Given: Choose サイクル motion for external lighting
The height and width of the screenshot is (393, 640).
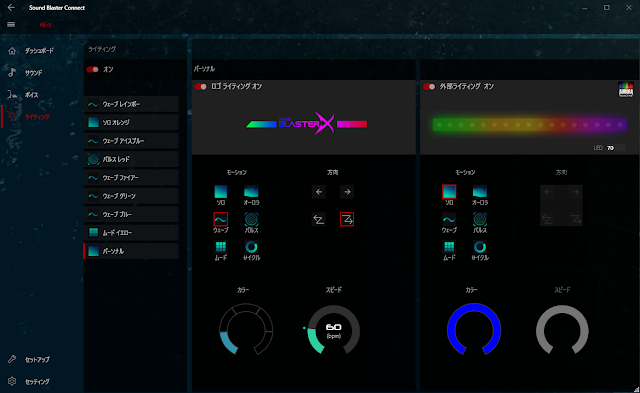Looking at the screenshot, I should pyautogui.click(x=480, y=247).
